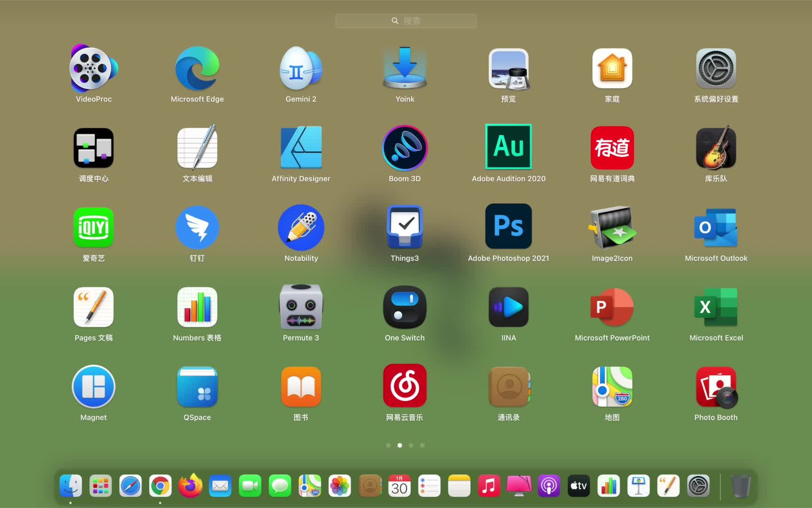
Task: Open the VideoProc app
Action: coord(94,69)
